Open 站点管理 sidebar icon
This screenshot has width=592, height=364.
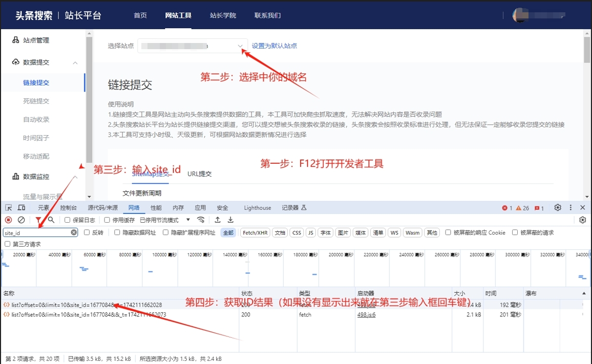tap(15, 40)
